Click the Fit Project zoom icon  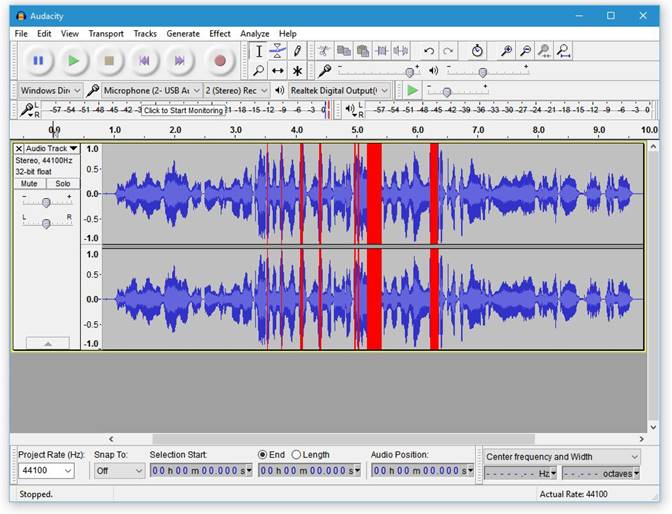(x=563, y=51)
